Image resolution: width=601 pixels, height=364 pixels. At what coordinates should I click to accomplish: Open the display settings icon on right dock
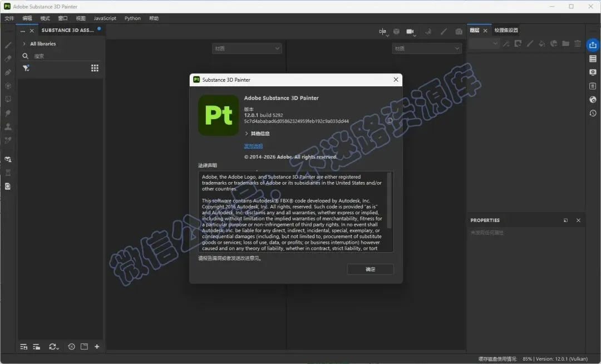593,72
